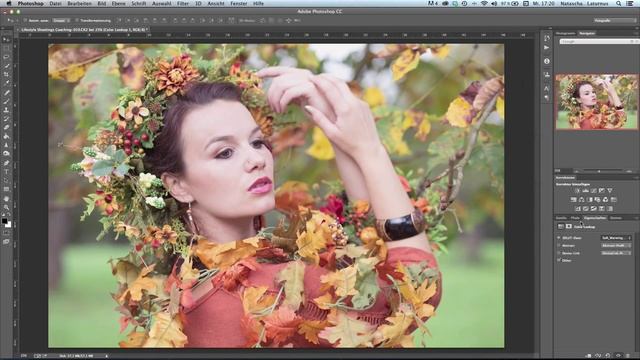Open the Datei menu
640x360 pixels.
click(x=55, y=3)
